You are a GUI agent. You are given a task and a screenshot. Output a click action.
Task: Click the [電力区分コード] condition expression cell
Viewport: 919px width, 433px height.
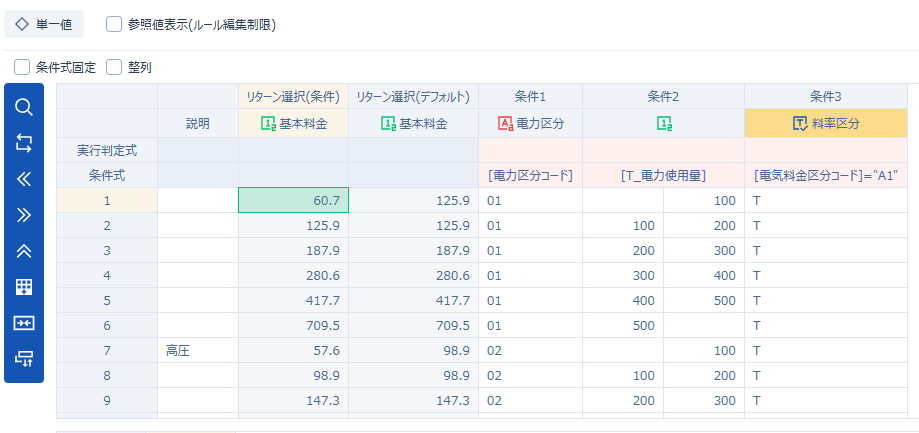(x=530, y=175)
